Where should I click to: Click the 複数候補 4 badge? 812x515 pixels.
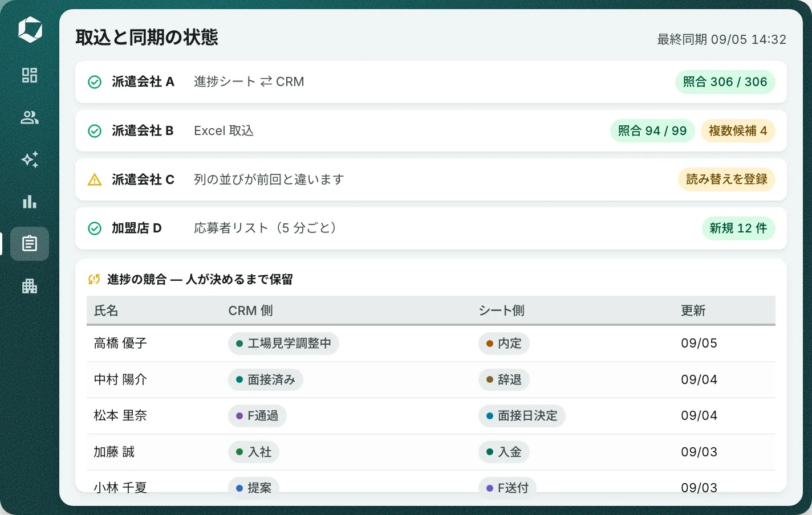(x=738, y=131)
